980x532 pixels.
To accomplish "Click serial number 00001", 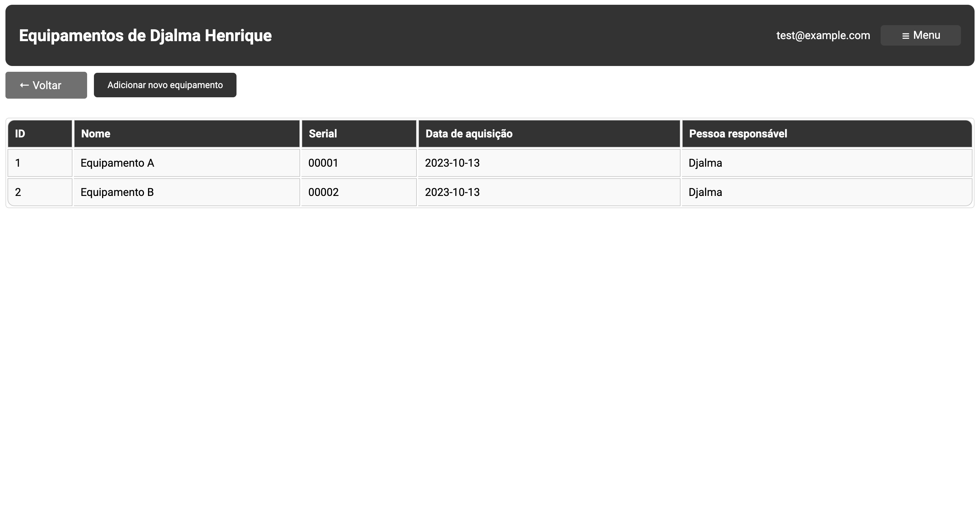I will pos(323,163).
